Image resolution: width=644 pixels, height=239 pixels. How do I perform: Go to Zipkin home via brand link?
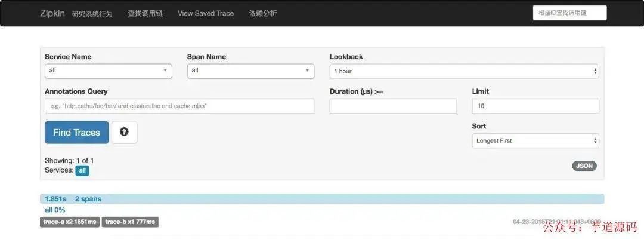click(x=52, y=13)
